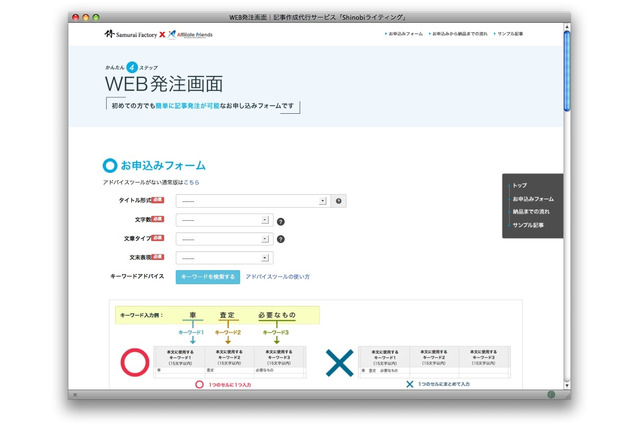The image size is (640, 426).
Task: Select お申込みフォーム in the dark side menu
Action: [x=533, y=199]
